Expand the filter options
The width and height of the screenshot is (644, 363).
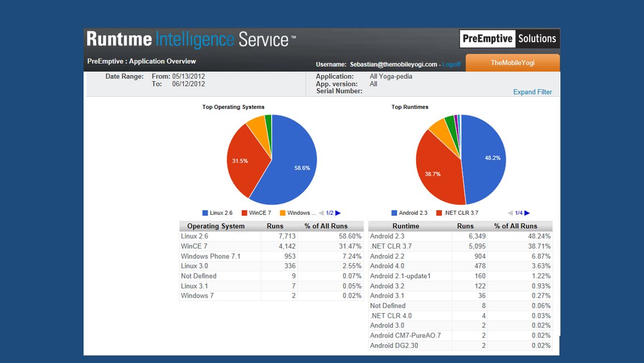(532, 92)
